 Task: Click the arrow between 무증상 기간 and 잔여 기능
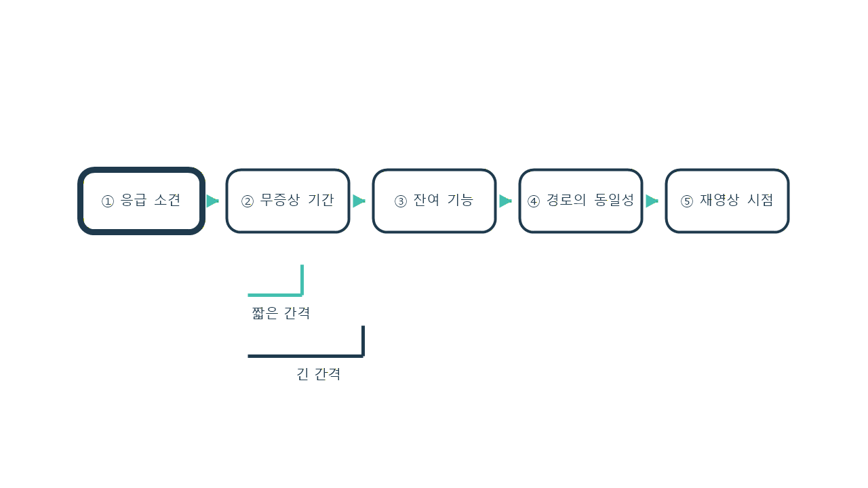click(x=359, y=201)
